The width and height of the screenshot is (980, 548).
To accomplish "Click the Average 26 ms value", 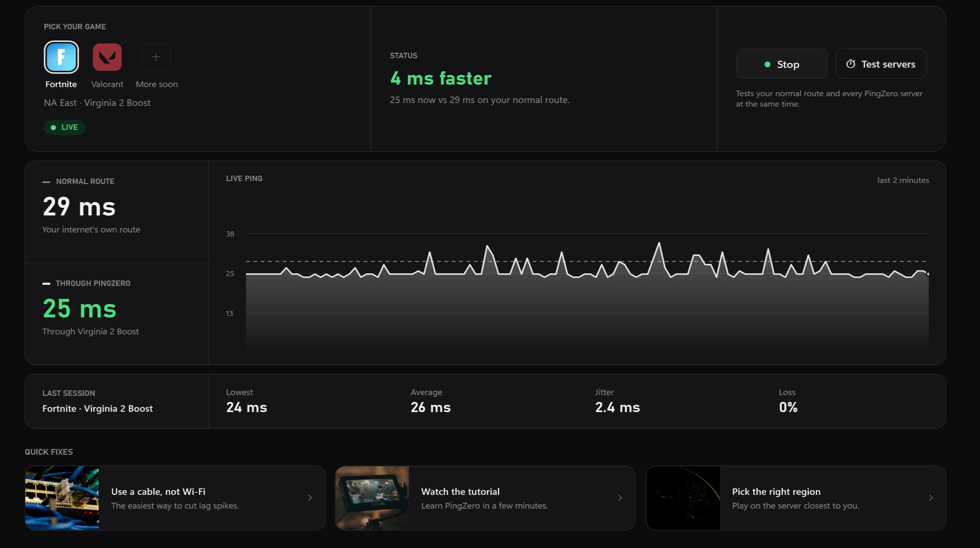I will coord(431,407).
